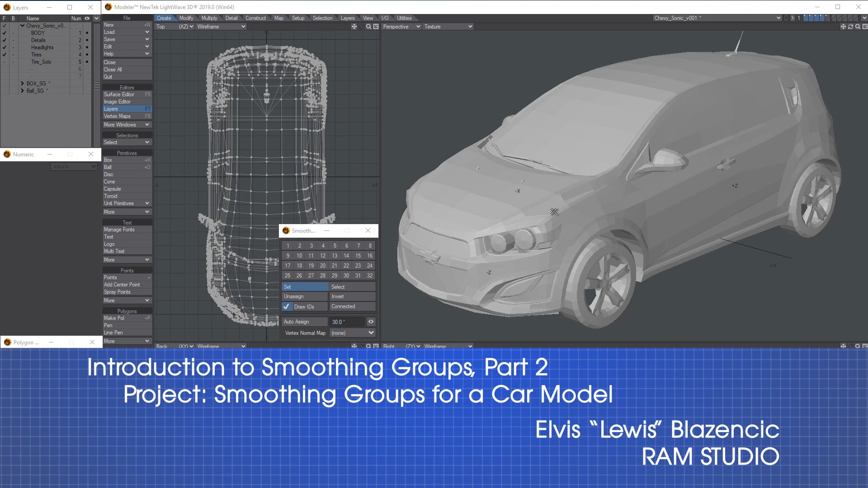Open the Vertex Normal Map dropdown
Screen dimensions: 868x488
[x=353, y=333]
